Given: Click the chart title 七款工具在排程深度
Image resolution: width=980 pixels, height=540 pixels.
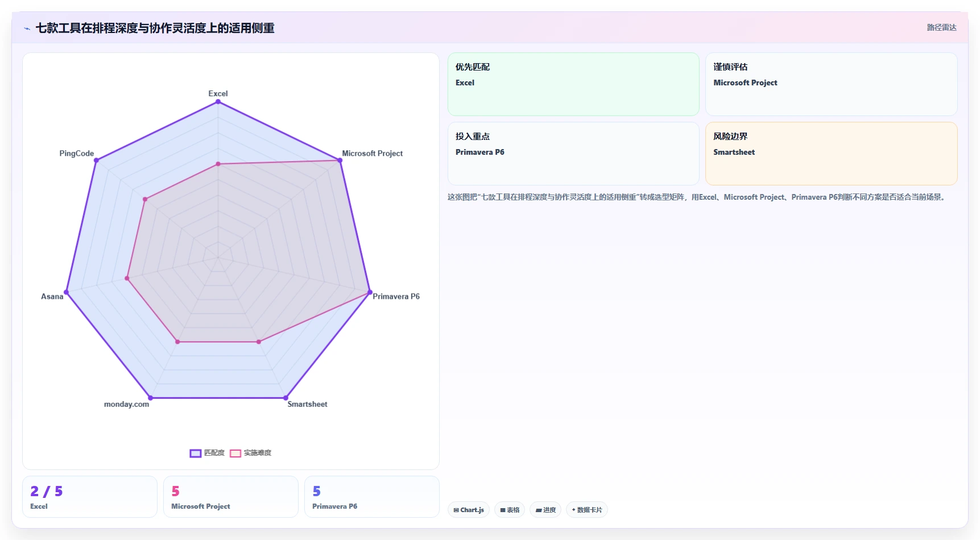Looking at the screenshot, I should tap(155, 28).
